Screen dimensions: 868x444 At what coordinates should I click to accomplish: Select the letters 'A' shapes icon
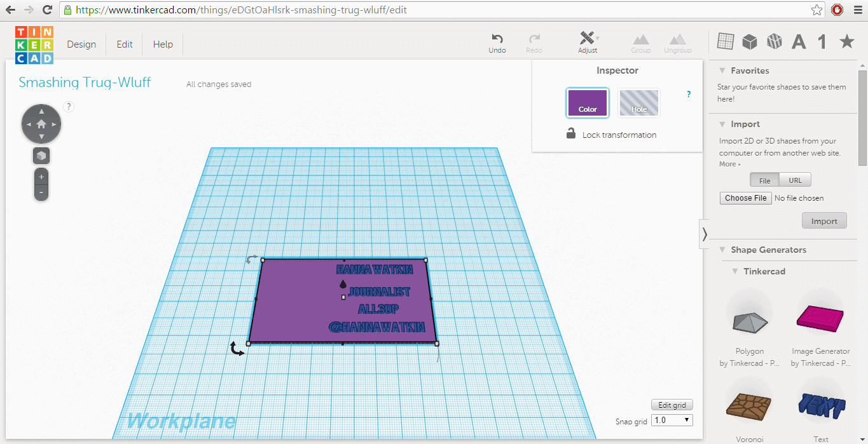799,42
